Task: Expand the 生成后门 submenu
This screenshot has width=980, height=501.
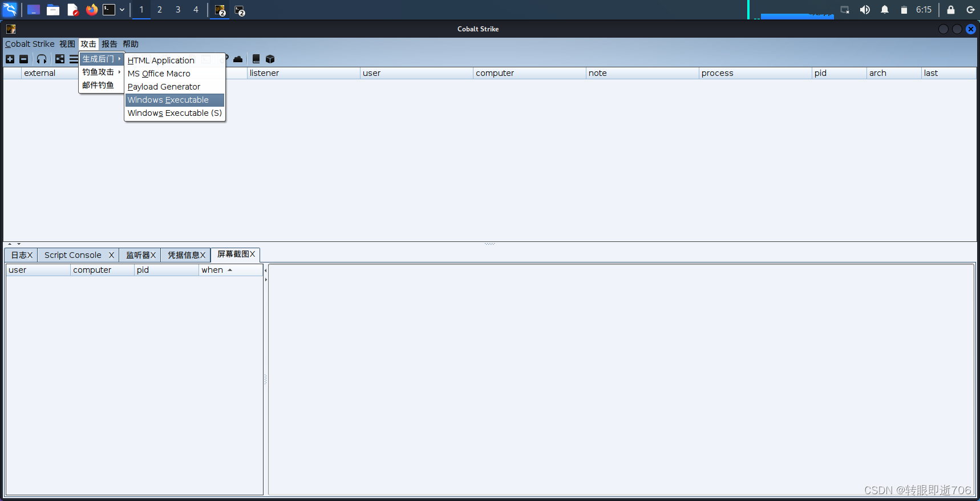Action: [102, 59]
